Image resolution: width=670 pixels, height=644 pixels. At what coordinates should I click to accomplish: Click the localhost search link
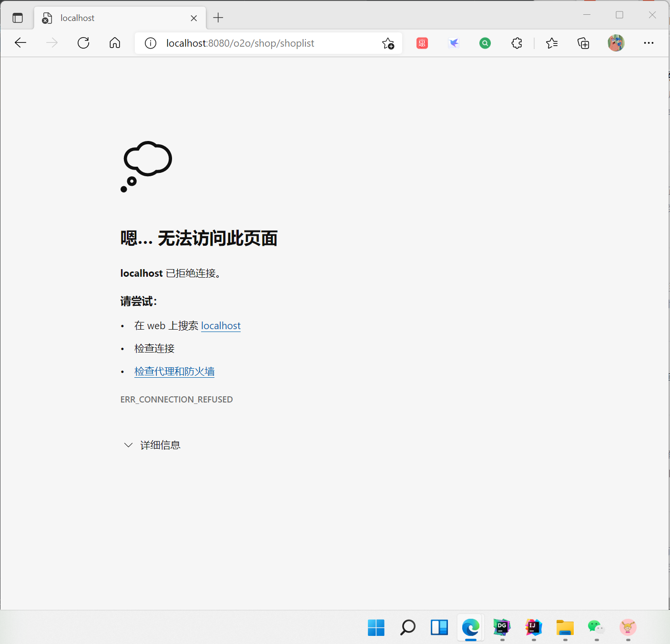[221, 325]
